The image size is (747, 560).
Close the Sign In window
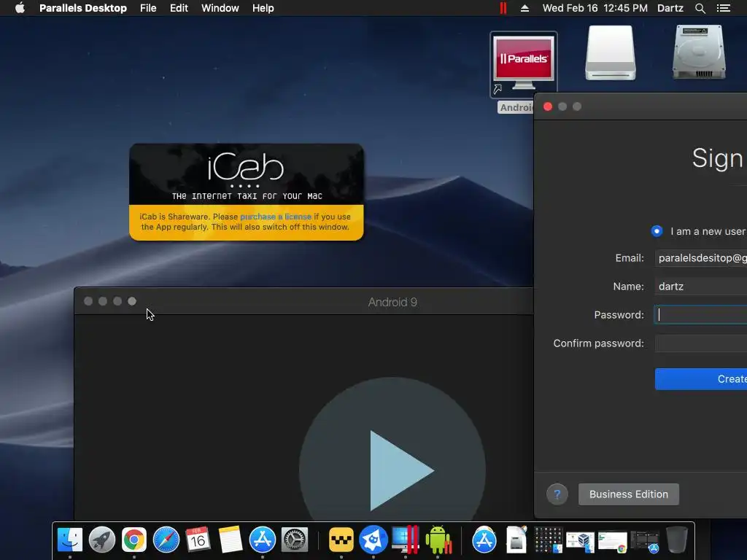(548, 106)
